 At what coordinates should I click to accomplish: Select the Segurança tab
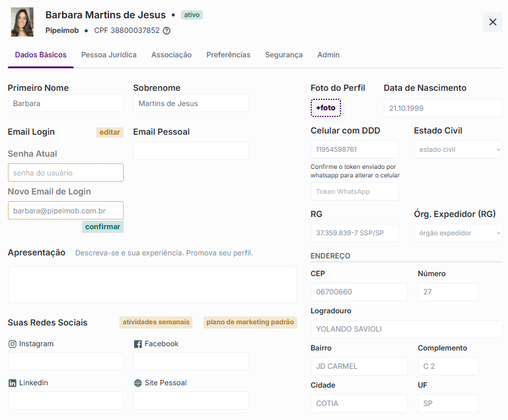[284, 55]
